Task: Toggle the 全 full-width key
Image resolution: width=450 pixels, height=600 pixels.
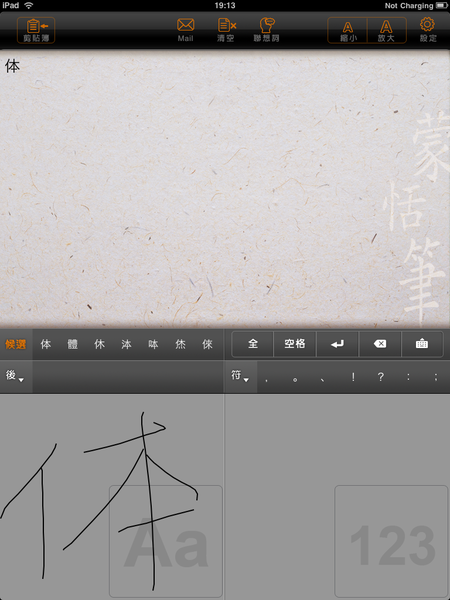Action: tap(253, 344)
